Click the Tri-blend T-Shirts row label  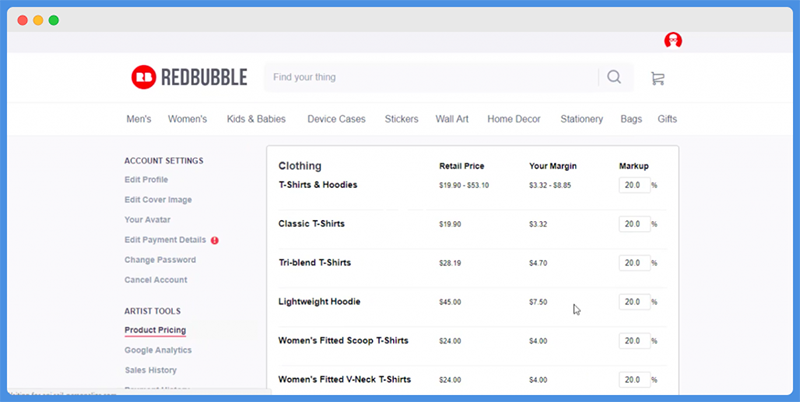pyautogui.click(x=315, y=263)
